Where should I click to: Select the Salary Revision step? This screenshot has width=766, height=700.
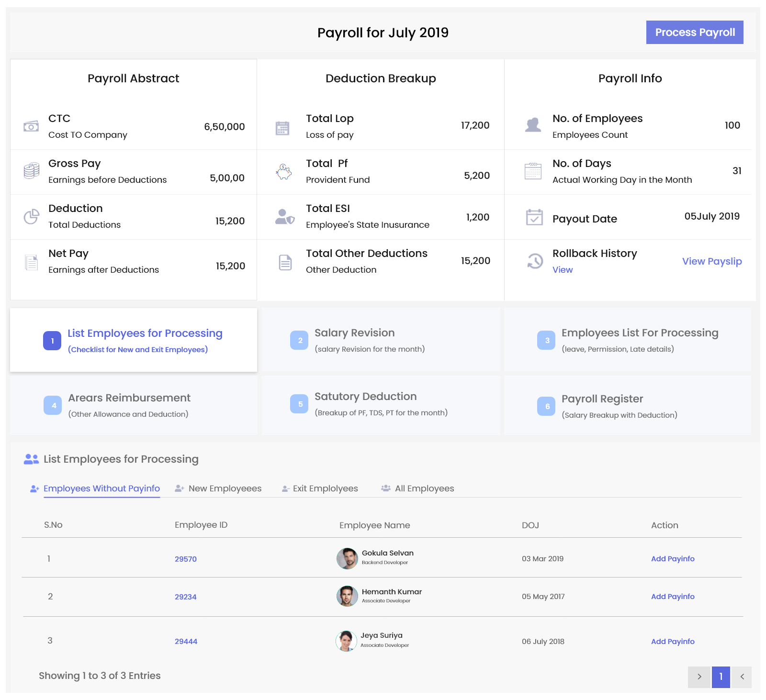click(381, 340)
